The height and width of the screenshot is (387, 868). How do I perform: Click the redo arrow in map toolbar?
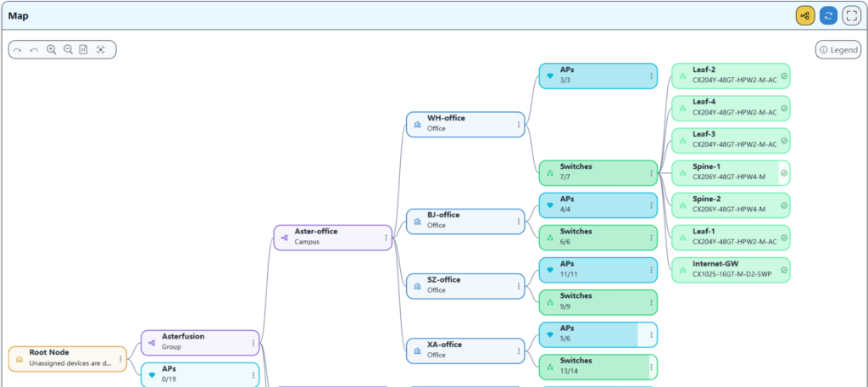click(x=18, y=50)
